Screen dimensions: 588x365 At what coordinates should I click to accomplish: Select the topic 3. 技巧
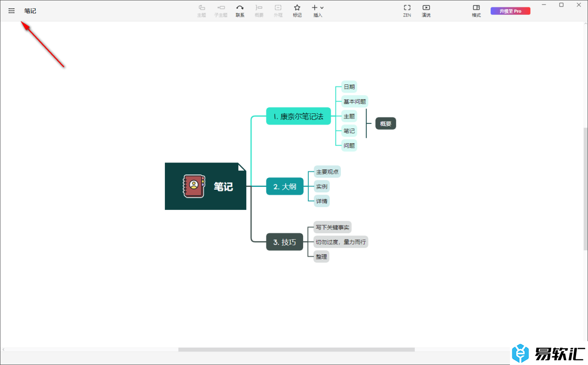coord(285,242)
